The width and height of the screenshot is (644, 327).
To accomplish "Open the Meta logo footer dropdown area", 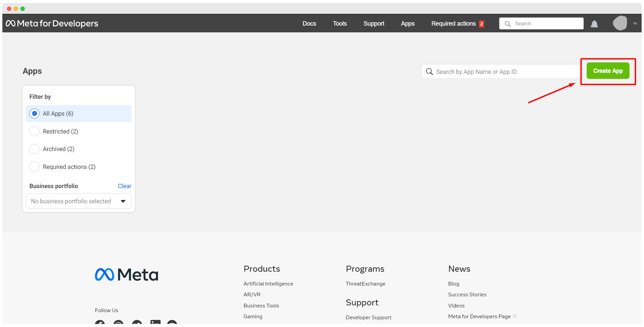I will coord(127,274).
